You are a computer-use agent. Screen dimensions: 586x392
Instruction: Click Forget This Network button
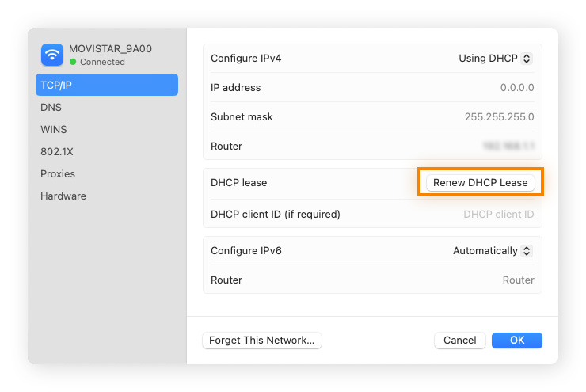click(x=261, y=341)
